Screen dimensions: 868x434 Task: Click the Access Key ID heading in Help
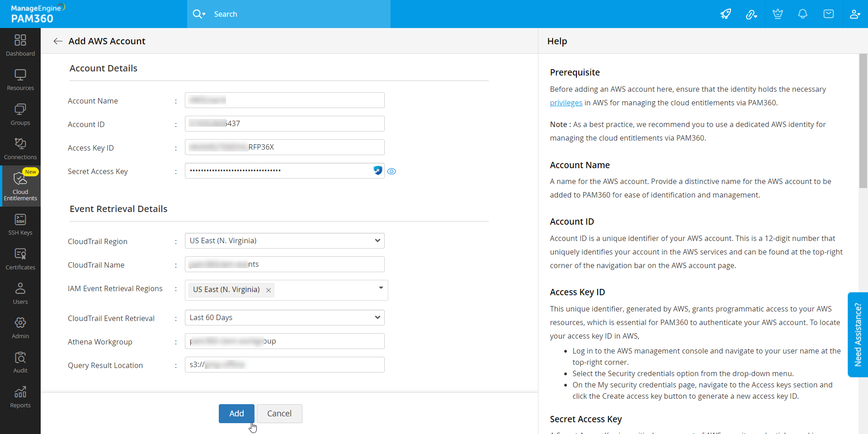(x=577, y=292)
